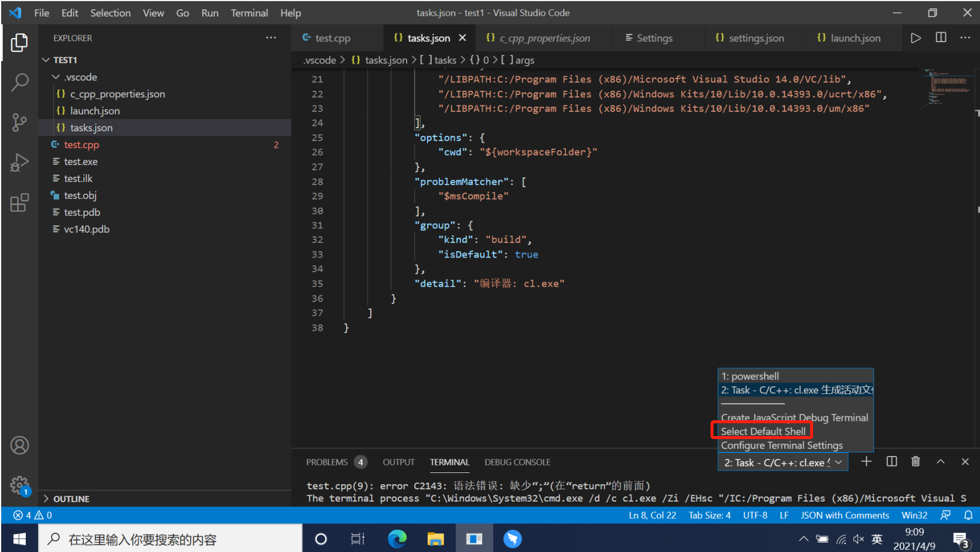Open the Source Control view
This screenshot has height=552, width=980.
tap(19, 122)
